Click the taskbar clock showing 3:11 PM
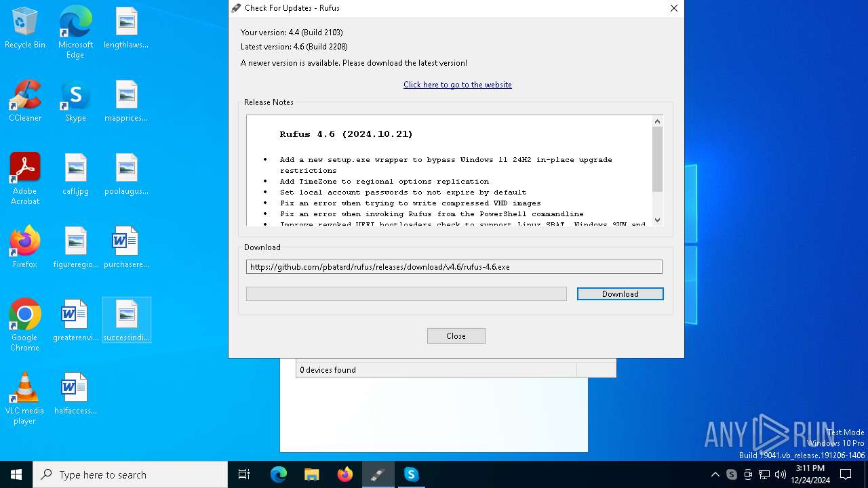Screen dimensions: 868x488 810,474
